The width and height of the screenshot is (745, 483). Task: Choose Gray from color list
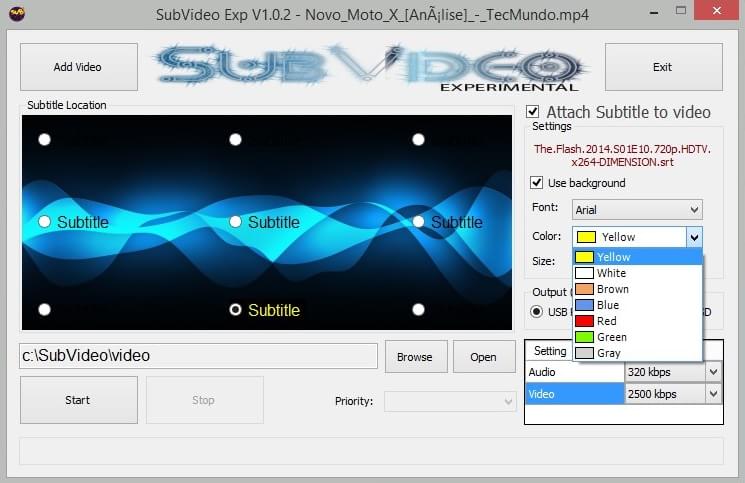coord(638,353)
